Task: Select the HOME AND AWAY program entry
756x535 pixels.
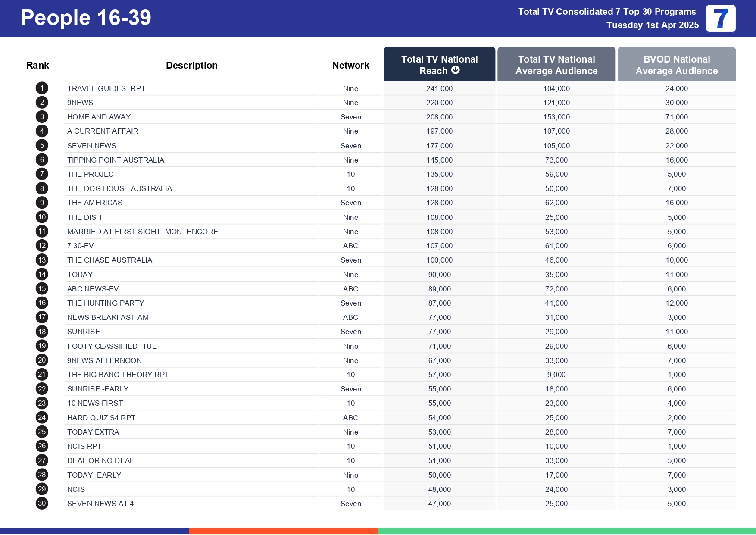Action: pyautogui.click(x=99, y=117)
